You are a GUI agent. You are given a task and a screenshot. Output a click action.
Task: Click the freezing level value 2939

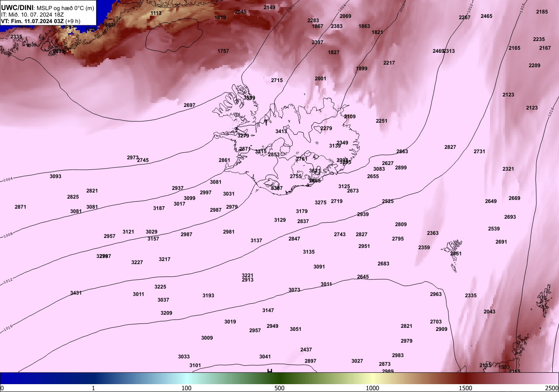363,214
